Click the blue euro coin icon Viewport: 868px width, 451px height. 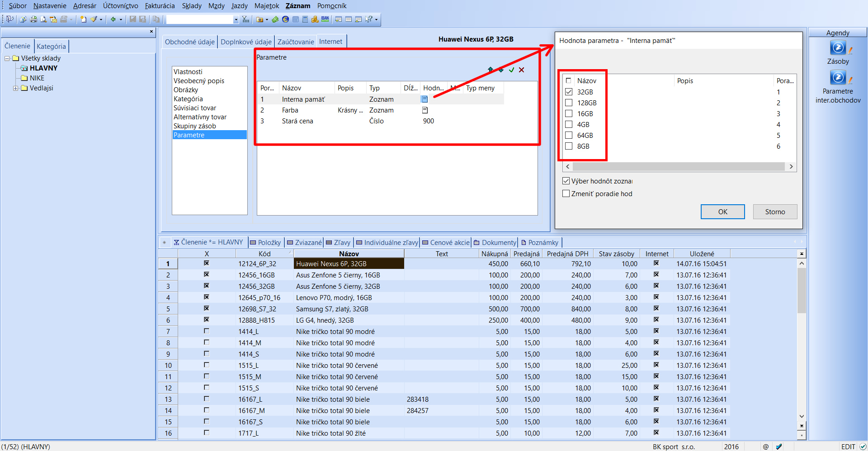[x=285, y=19]
